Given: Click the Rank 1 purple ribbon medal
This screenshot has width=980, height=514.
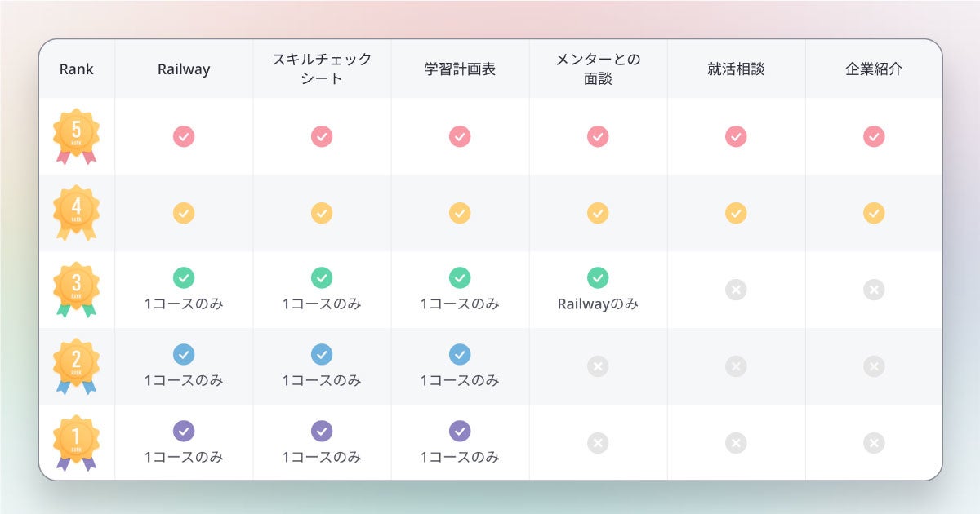Looking at the screenshot, I should [x=76, y=442].
